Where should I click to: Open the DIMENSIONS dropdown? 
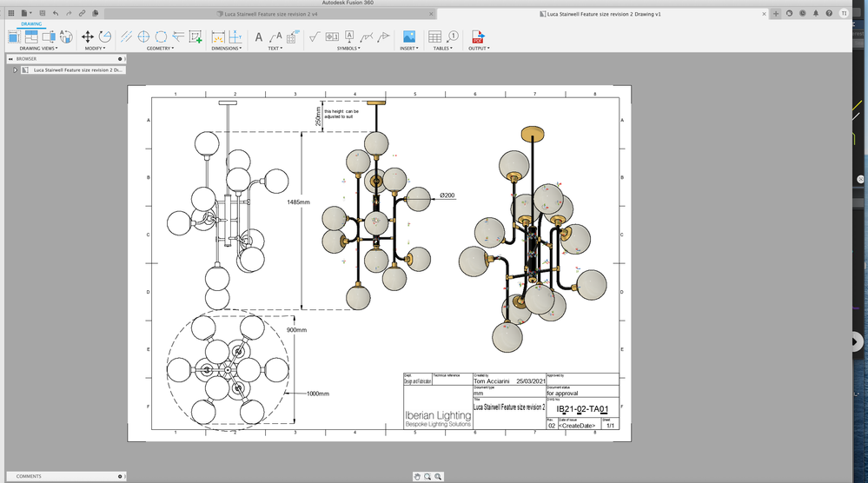pyautogui.click(x=227, y=49)
